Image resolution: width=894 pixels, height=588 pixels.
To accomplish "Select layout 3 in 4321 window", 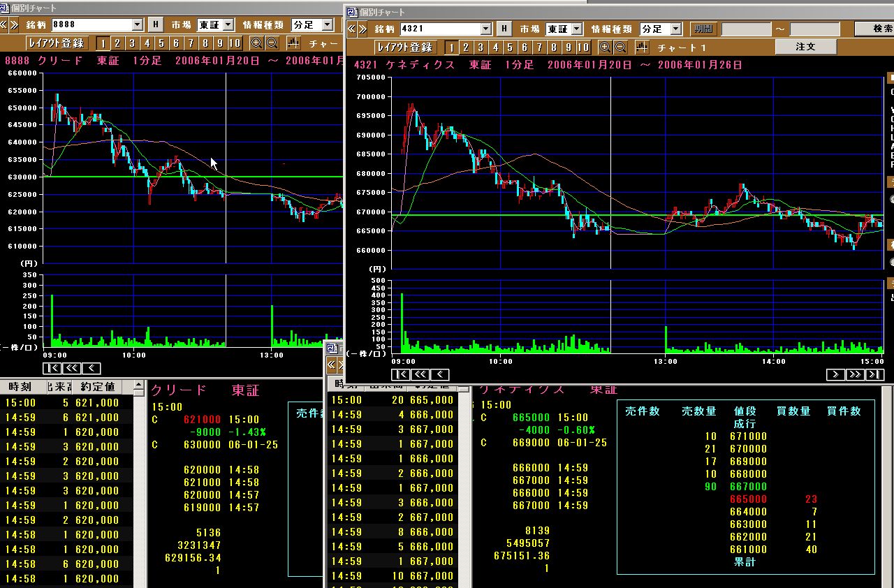I will 481,47.
